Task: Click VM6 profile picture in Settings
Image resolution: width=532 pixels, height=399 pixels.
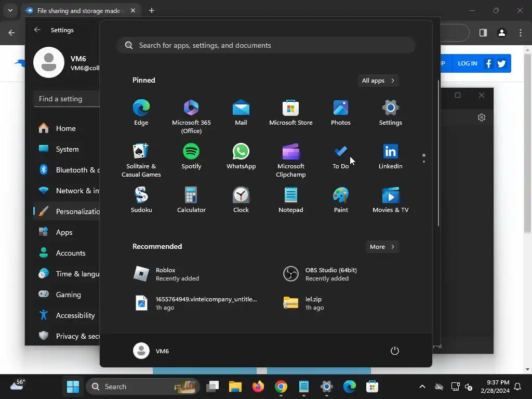Action: [x=49, y=62]
